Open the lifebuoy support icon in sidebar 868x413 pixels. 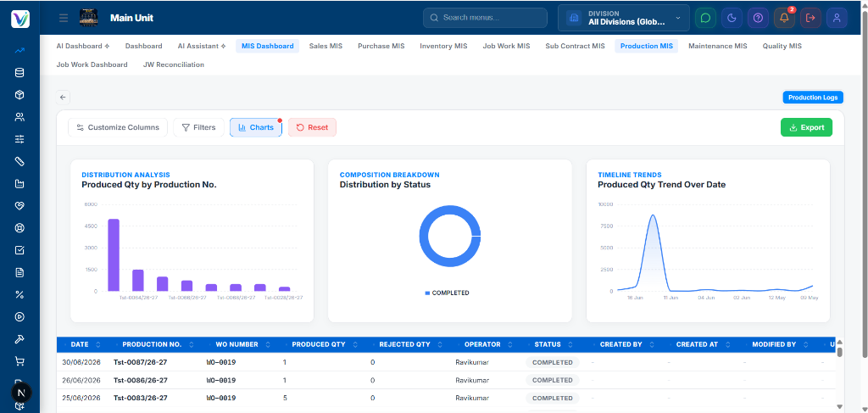pyautogui.click(x=20, y=227)
